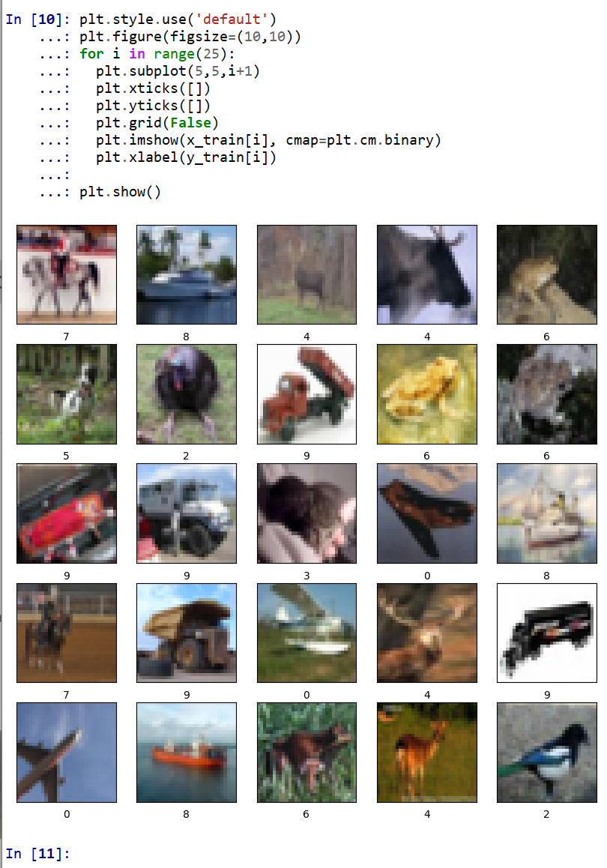Select the black semi truck on white background

(547, 633)
